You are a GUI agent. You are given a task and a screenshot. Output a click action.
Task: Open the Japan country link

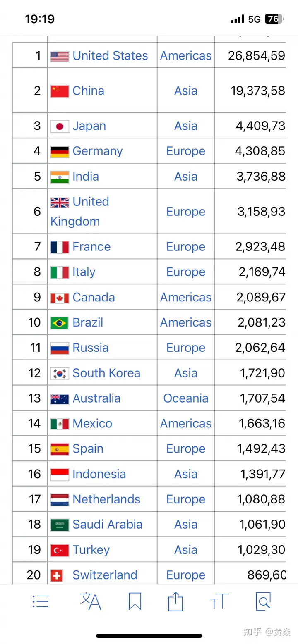[89, 126]
